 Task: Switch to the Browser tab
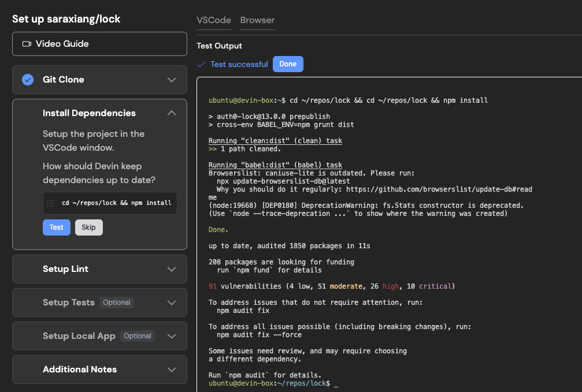click(x=258, y=20)
